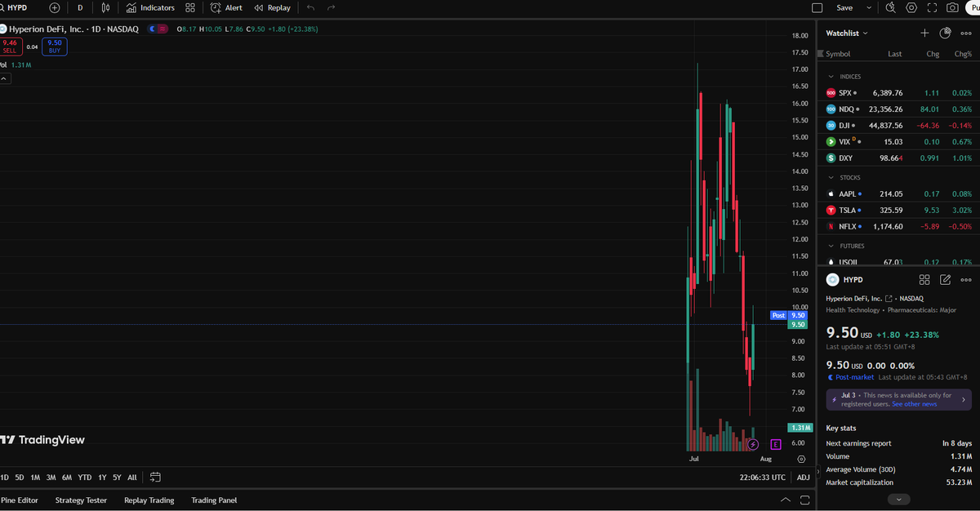
Task: Toggle ADJ adjusted data
Action: pyautogui.click(x=804, y=478)
